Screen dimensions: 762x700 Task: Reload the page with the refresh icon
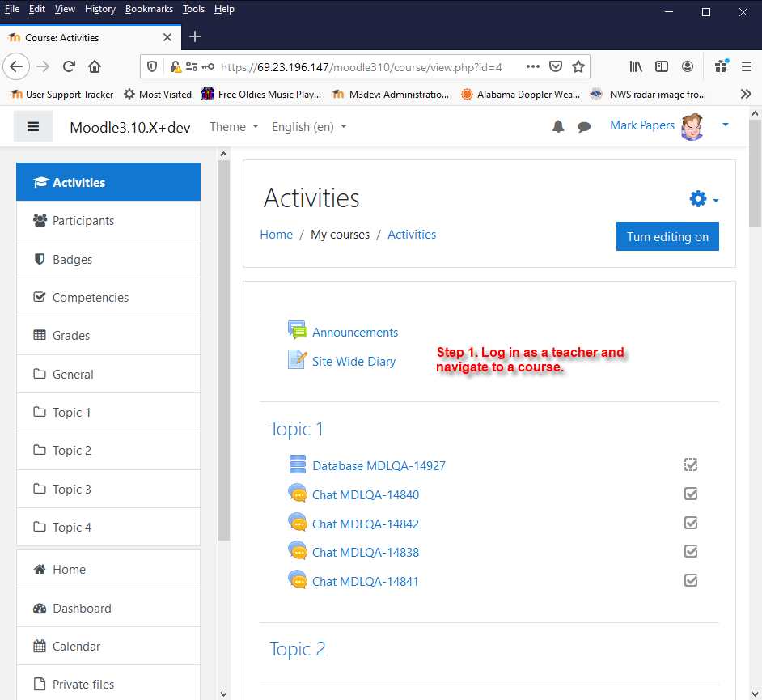tap(69, 66)
